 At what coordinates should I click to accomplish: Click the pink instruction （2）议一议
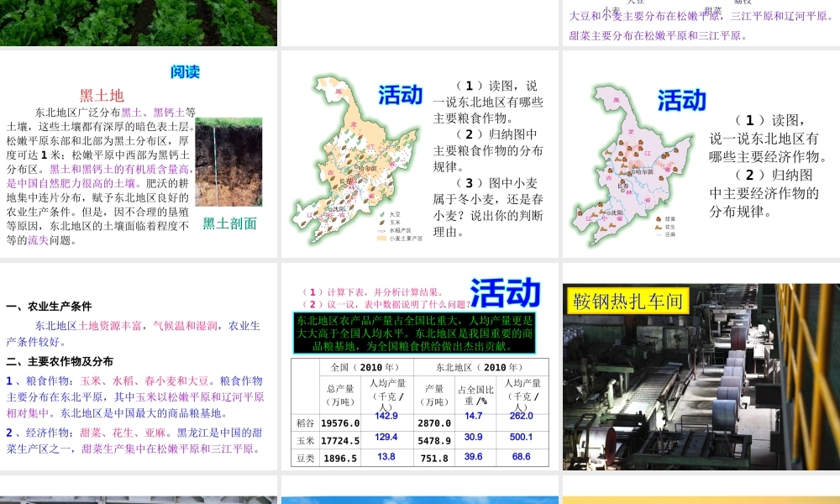[386, 304]
